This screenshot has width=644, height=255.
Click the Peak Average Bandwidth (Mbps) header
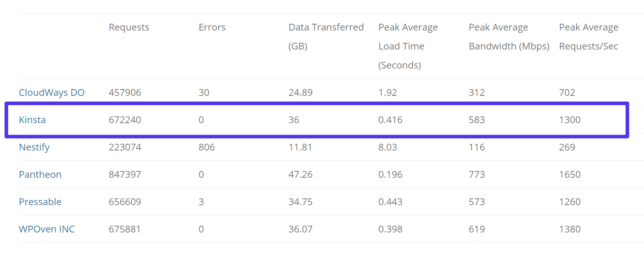pos(509,36)
